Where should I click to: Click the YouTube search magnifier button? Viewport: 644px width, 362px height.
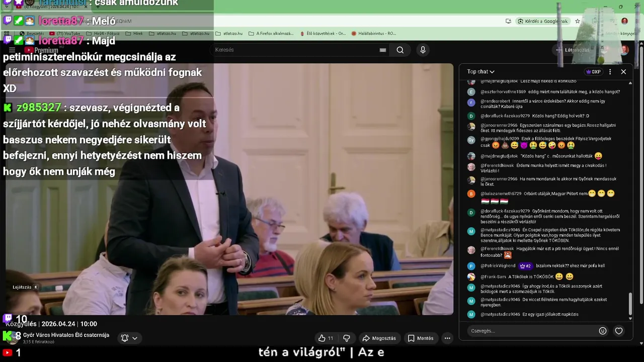click(x=400, y=50)
